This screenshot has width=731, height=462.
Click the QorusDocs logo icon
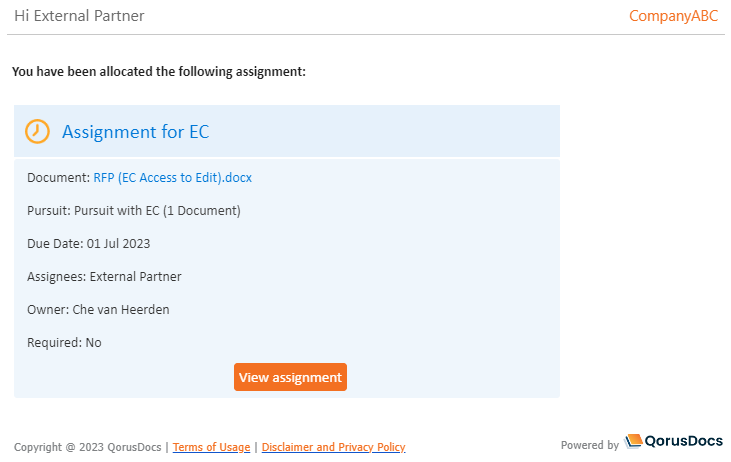pyautogui.click(x=634, y=441)
